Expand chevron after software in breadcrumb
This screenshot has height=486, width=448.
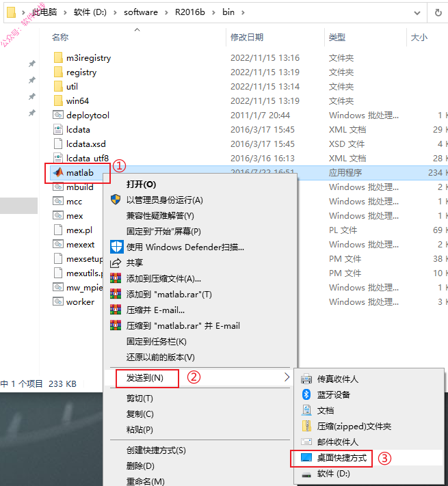[x=166, y=12]
